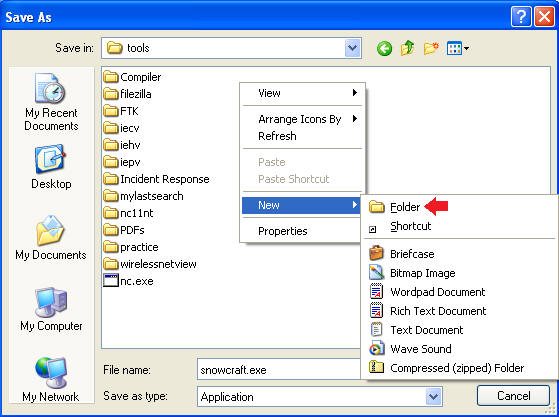Open My Network Places icon
This screenshot has height=417, width=559.
(x=51, y=380)
